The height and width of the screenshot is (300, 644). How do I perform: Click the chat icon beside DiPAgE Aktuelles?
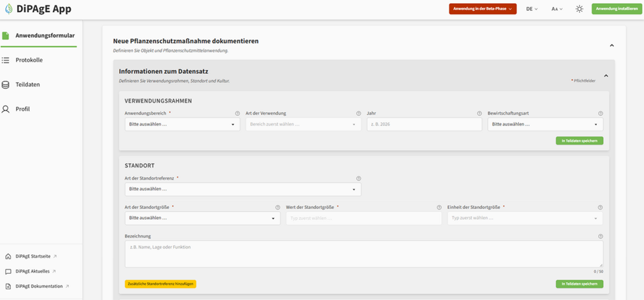click(x=8, y=271)
